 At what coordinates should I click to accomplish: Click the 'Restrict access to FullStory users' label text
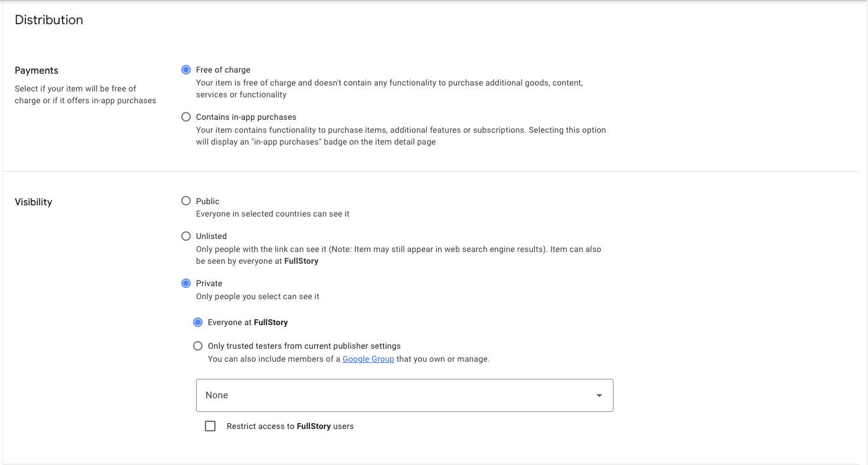click(290, 426)
